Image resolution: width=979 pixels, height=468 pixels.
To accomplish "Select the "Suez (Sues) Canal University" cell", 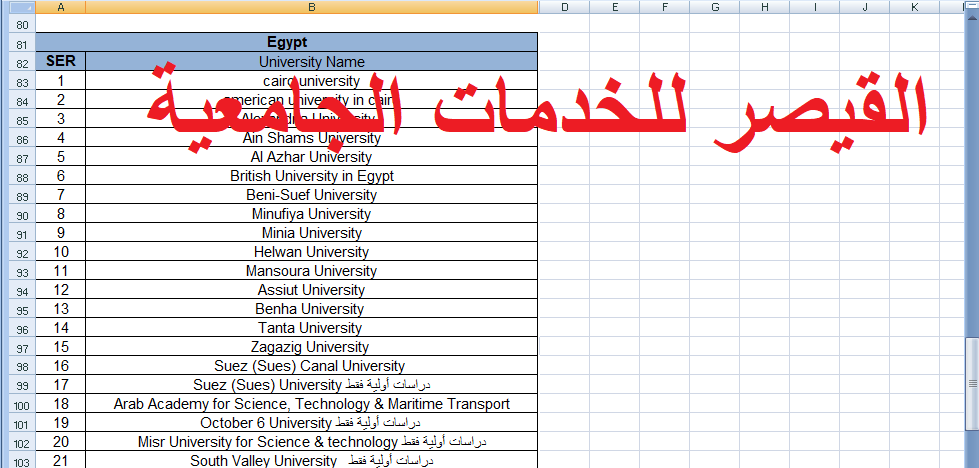I will tap(312, 366).
